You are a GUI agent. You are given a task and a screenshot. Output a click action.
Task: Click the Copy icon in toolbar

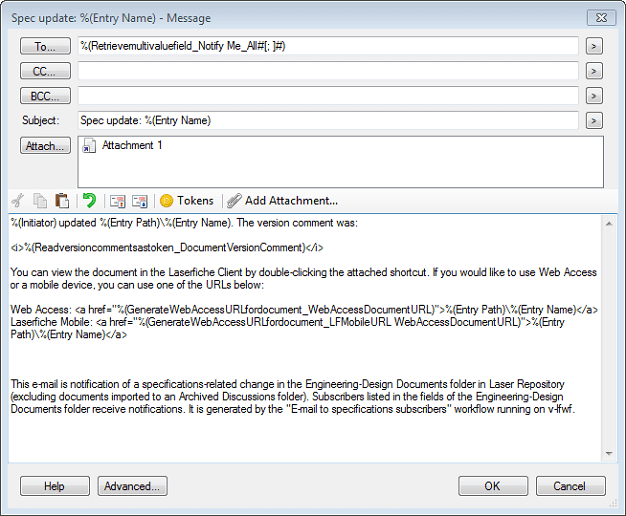tap(40, 200)
